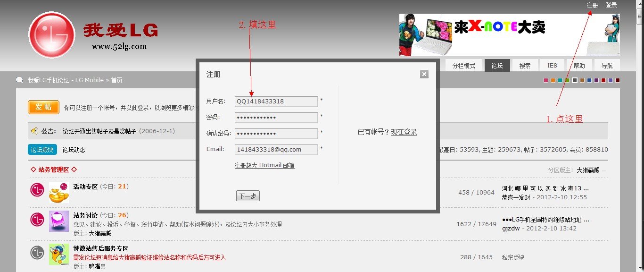This screenshot has width=644, height=272.
Task: Click the 下一步 button in the registration dialog
Action: [248, 195]
